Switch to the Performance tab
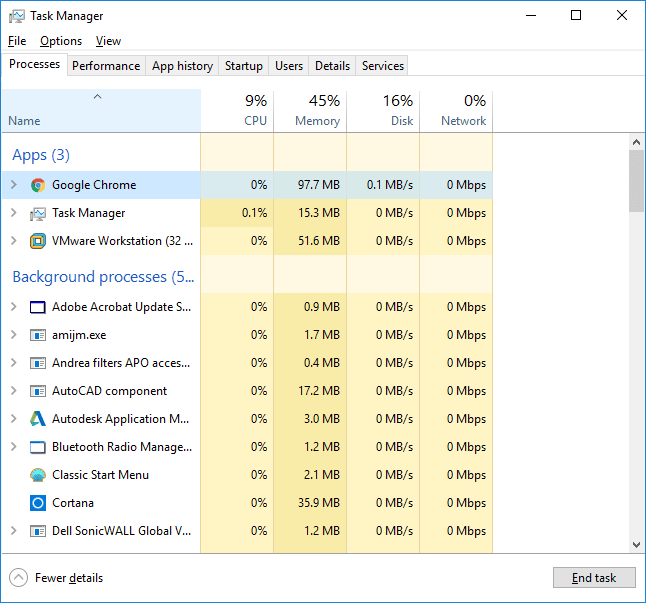The height and width of the screenshot is (603, 646). 106,66
